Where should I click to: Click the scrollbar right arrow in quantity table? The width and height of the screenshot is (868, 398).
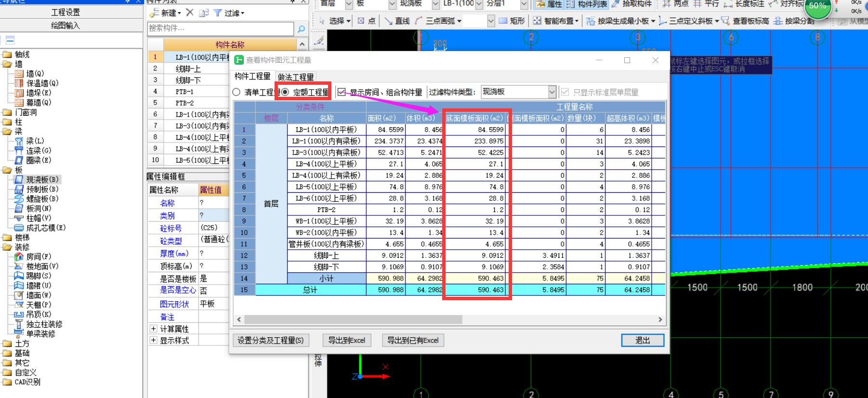click(660, 319)
